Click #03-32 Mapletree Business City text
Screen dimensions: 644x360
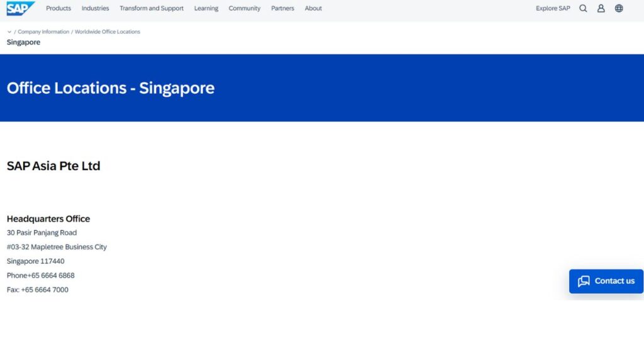point(57,247)
